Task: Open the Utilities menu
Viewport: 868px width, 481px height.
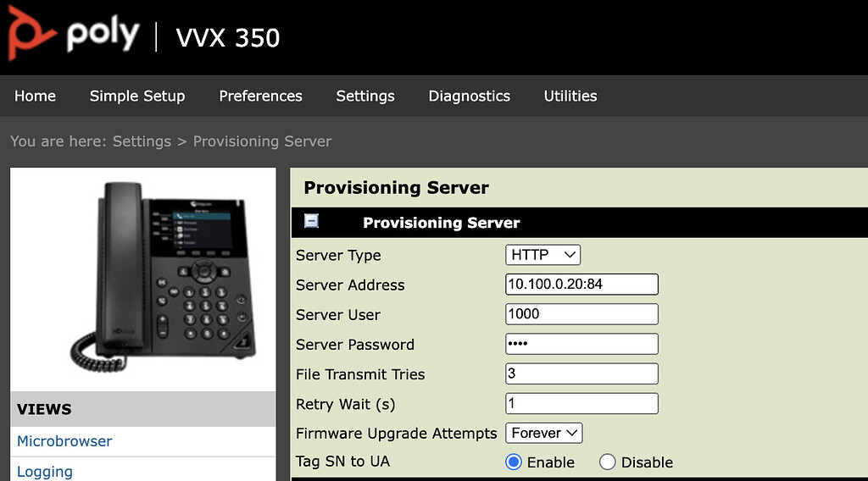Action: click(570, 96)
